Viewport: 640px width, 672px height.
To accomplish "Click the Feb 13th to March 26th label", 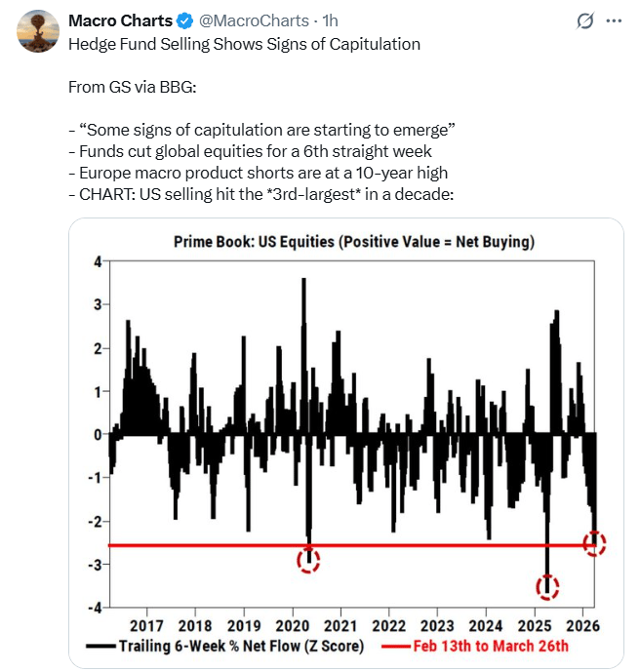I will [x=491, y=646].
